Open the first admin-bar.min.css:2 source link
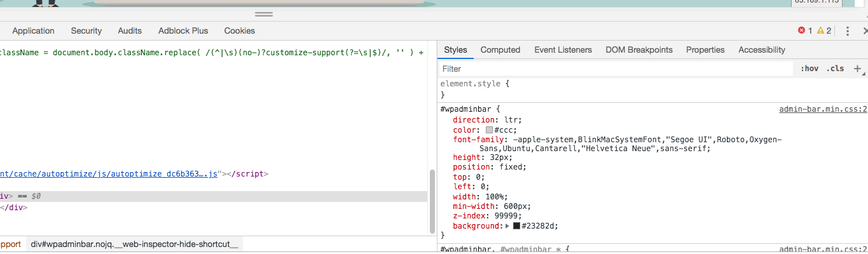This screenshot has height=254, width=868. tap(823, 109)
